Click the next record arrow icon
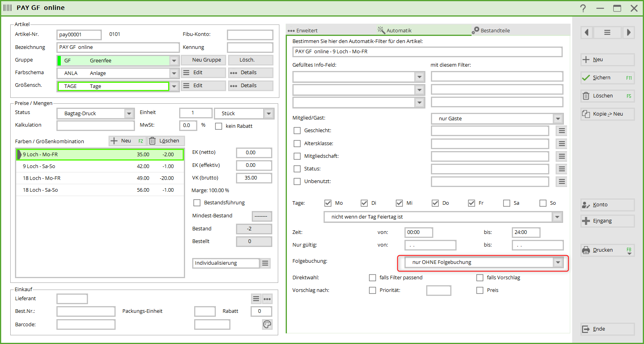644x344 pixels. [628, 32]
